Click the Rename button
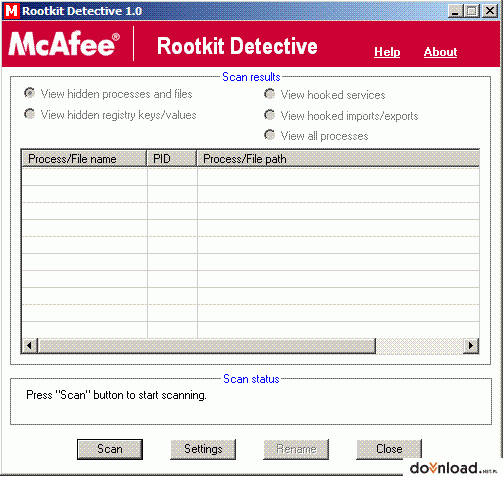The height and width of the screenshot is (477, 503). click(296, 449)
